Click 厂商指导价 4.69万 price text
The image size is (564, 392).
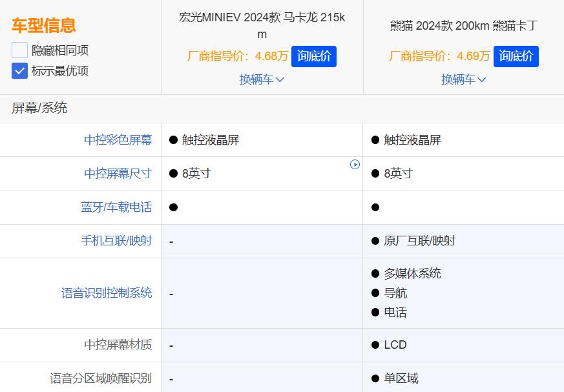(x=439, y=56)
